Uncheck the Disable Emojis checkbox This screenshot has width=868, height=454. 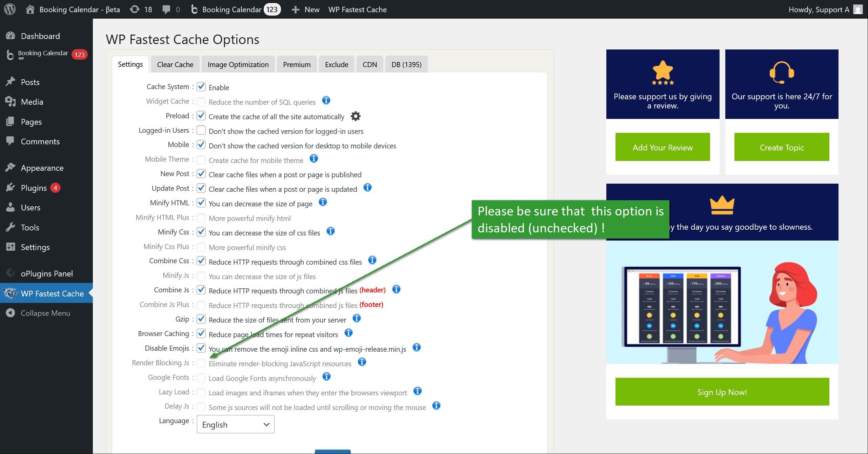(x=201, y=348)
